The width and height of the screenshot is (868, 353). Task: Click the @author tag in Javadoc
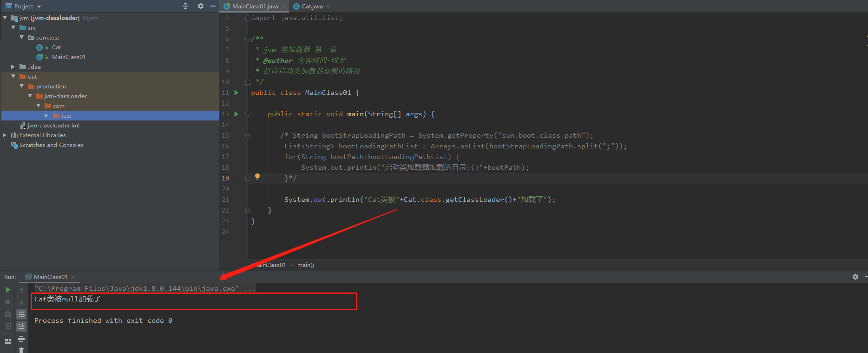click(x=278, y=60)
